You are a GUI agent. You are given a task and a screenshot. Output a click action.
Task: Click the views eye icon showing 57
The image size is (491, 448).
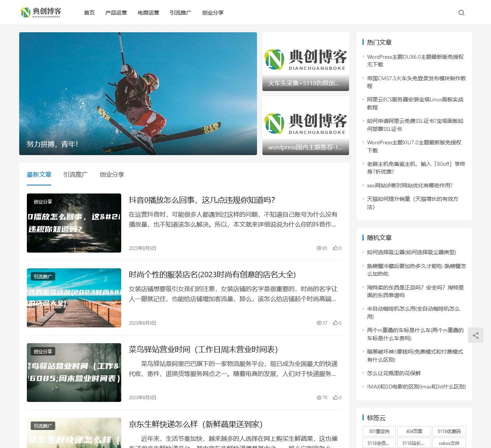pyautogui.click(x=319, y=323)
